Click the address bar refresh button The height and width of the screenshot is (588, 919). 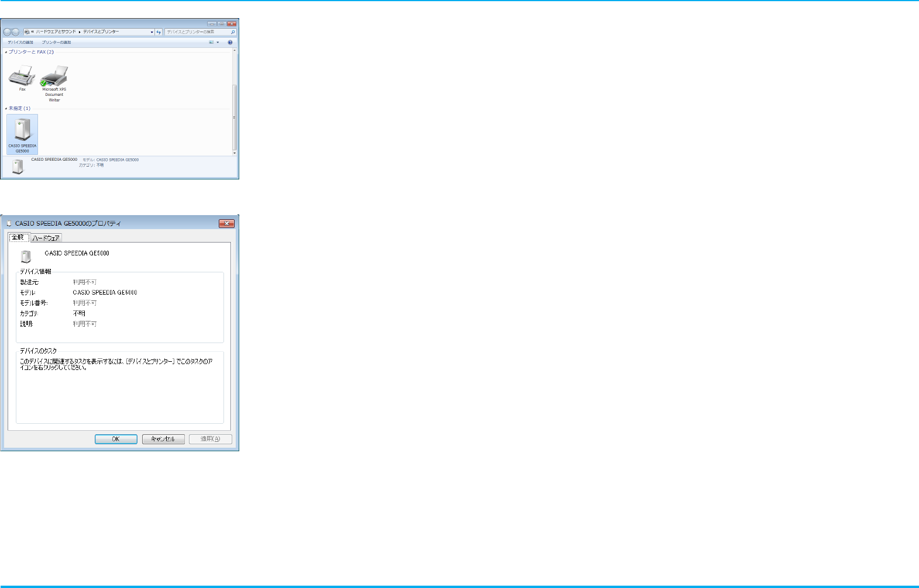point(159,32)
